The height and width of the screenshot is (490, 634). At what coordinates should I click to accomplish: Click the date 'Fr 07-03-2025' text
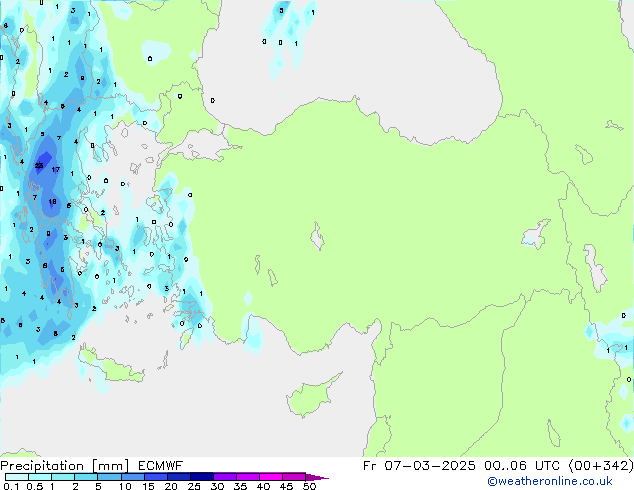coord(419,466)
